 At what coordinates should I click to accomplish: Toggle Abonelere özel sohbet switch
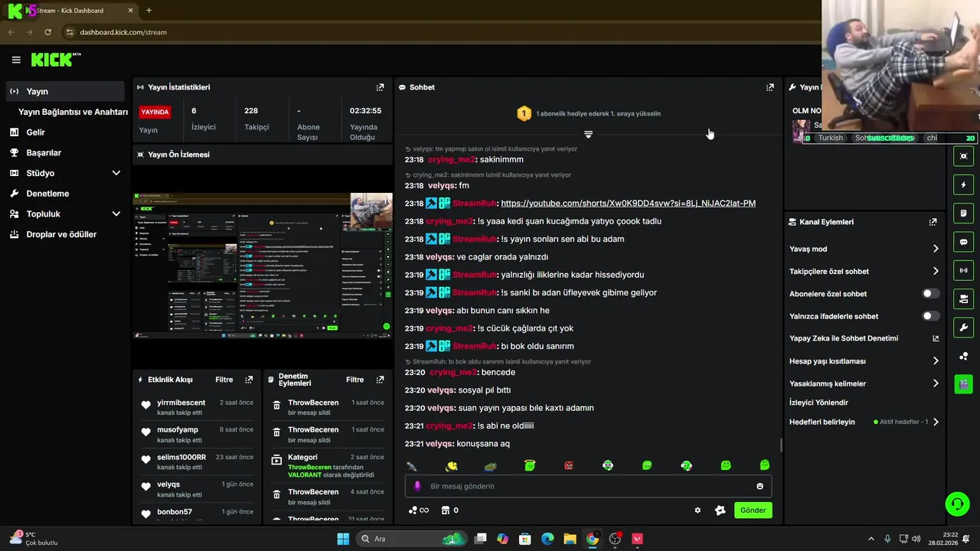coord(930,294)
